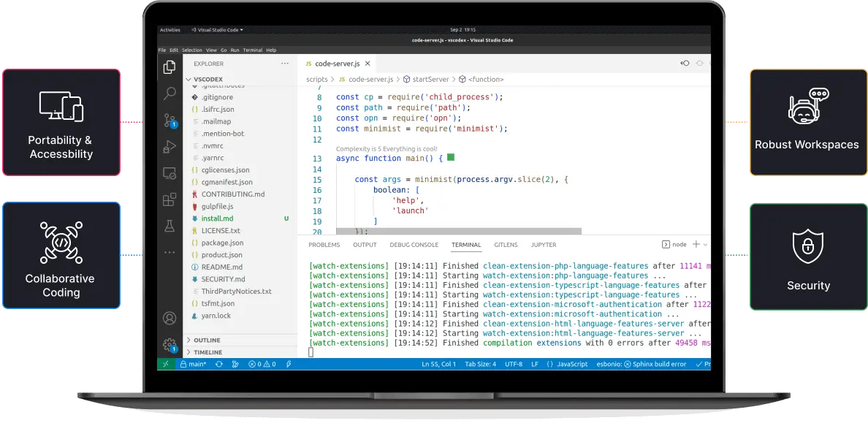Expand the TIMELINE section
Viewport: 868px width, 426px height.
click(x=210, y=351)
